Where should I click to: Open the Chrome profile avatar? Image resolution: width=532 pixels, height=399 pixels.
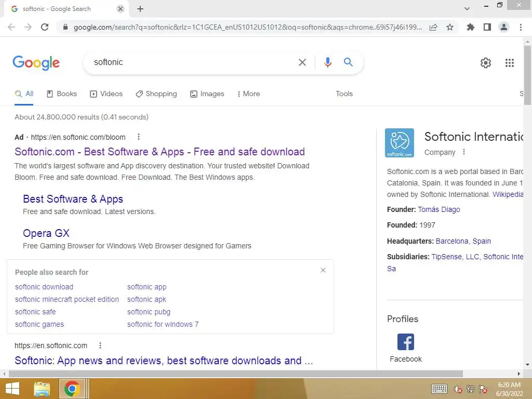click(x=504, y=27)
